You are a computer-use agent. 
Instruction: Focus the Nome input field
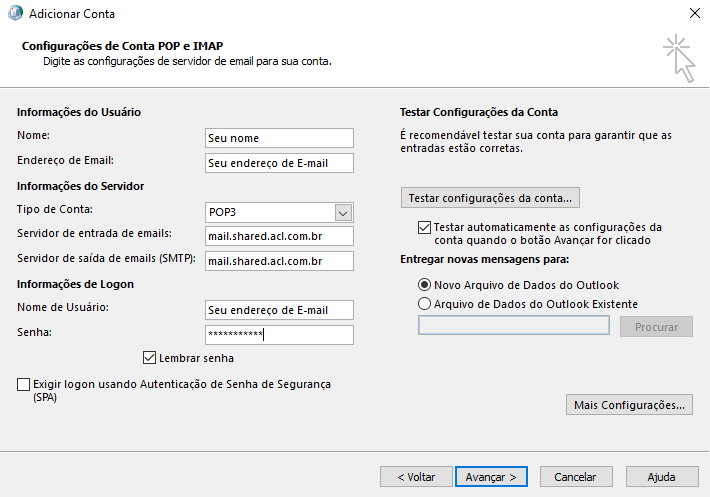coord(279,138)
